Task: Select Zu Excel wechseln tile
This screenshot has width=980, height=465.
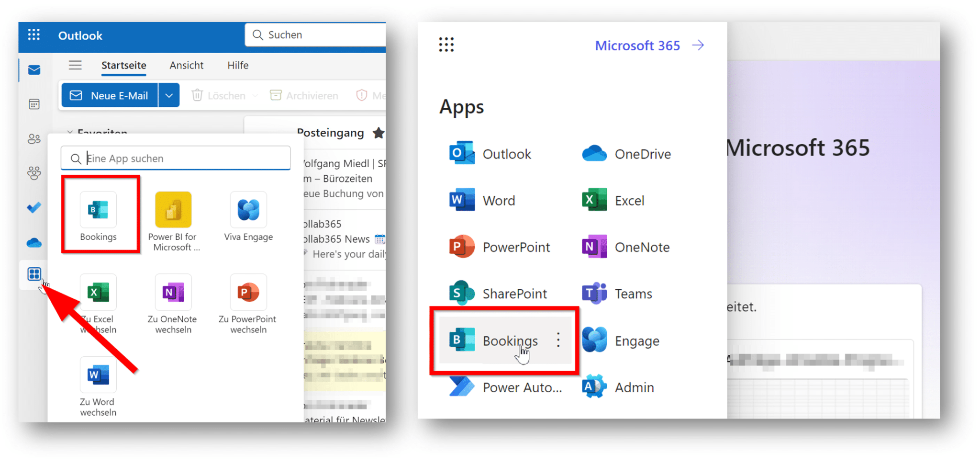Action: 98,304
